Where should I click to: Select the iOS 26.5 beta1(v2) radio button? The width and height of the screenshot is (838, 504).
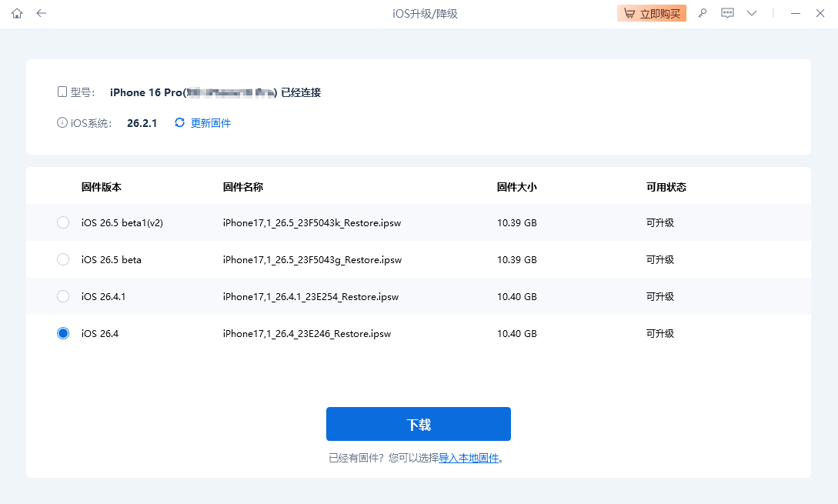coord(62,222)
